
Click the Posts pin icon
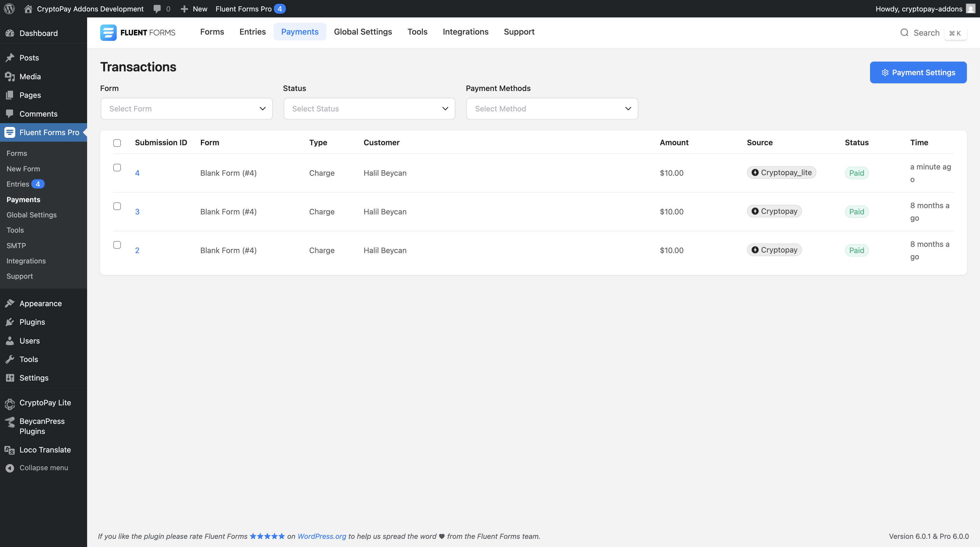click(10, 58)
